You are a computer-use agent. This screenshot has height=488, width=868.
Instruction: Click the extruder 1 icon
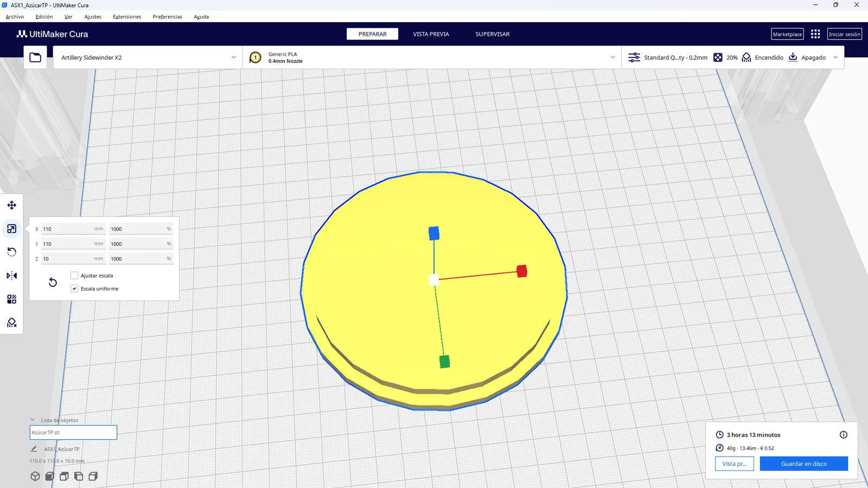click(x=256, y=57)
